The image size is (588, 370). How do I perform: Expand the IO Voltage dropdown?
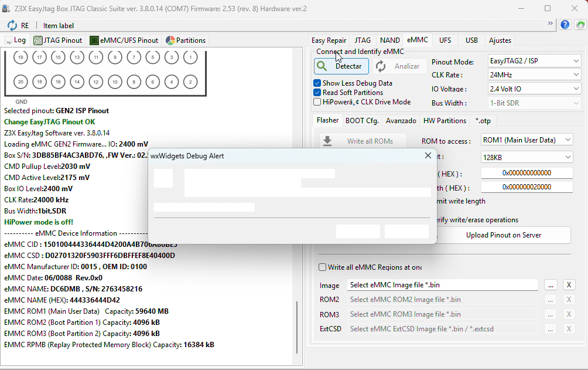point(534,89)
